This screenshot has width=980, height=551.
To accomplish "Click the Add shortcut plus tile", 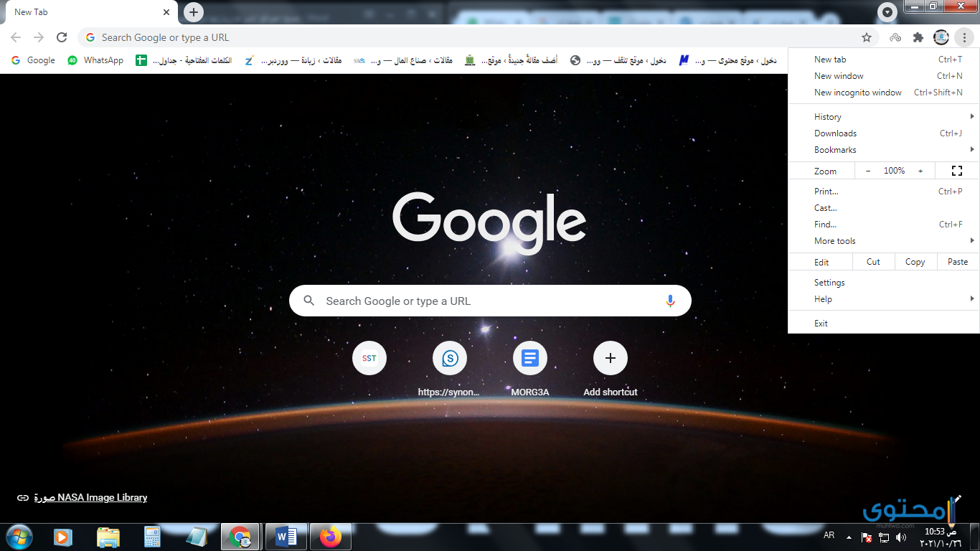I will pos(611,358).
